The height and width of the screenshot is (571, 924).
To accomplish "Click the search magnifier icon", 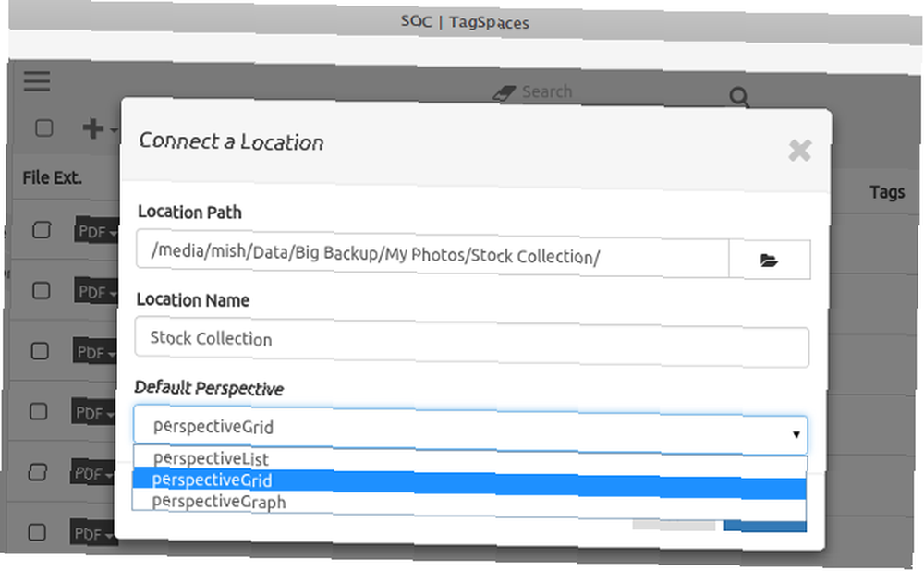I will pyautogui.click(x=739, y=97).
